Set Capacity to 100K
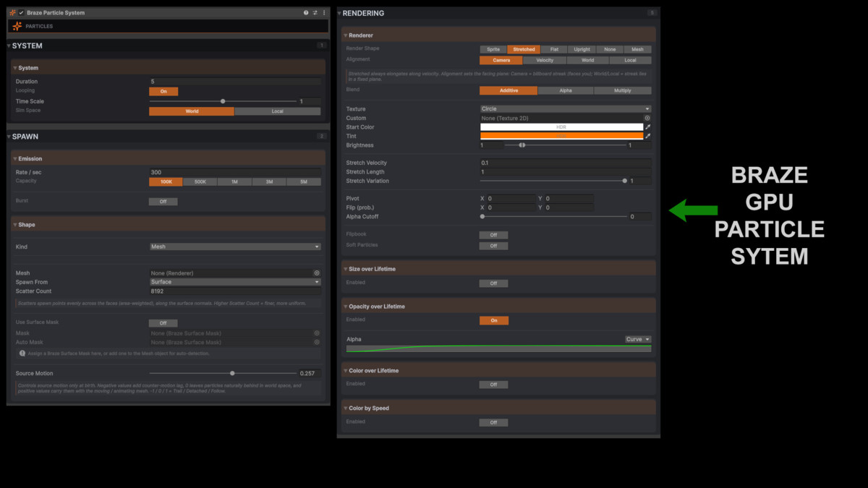This screenshot has height=488, width=868. 166,182
